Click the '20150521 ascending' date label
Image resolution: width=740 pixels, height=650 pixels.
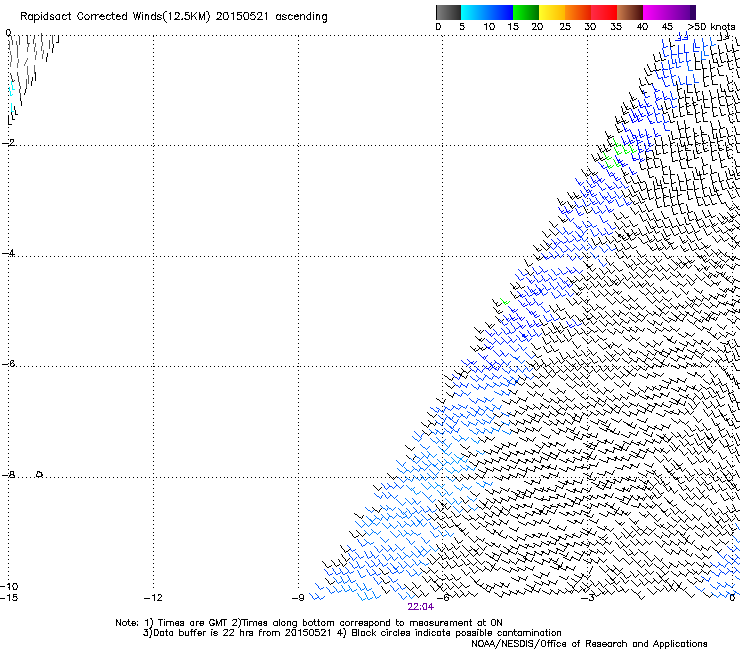coord(271,17)
